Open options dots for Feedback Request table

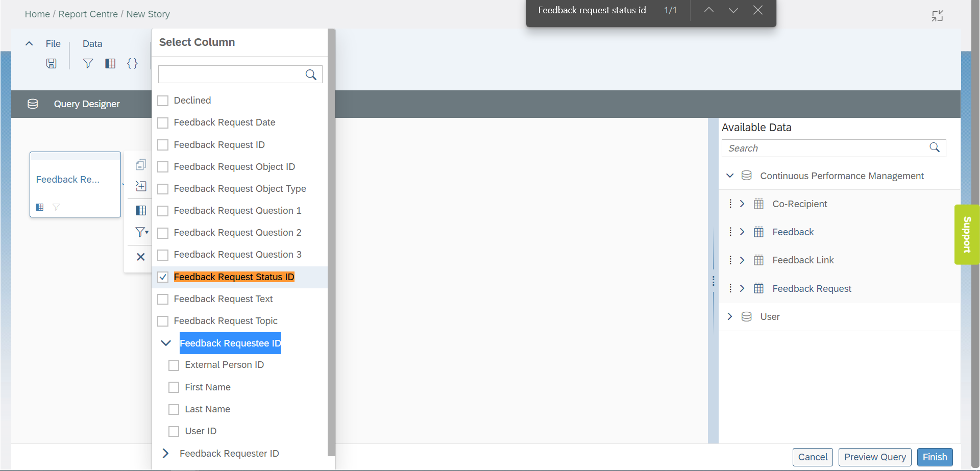pos(730,288)
